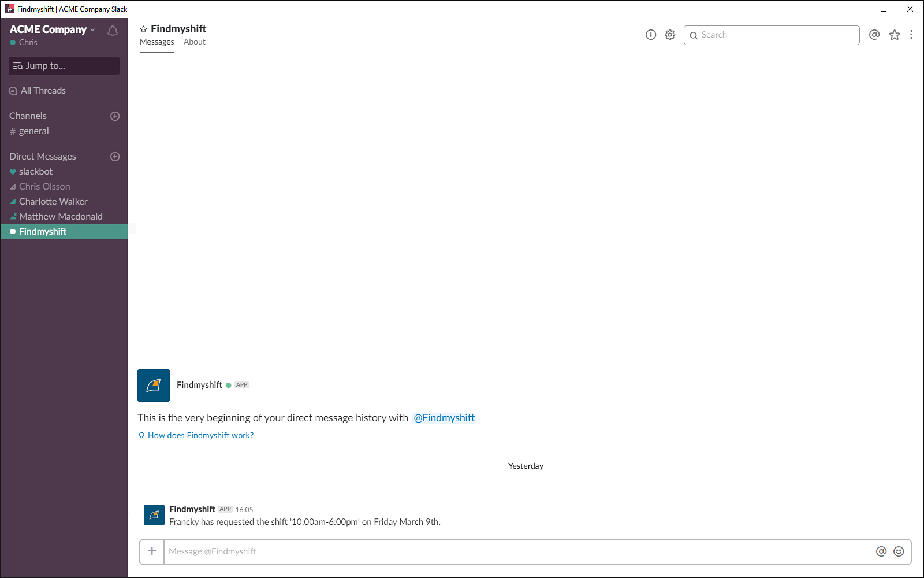Click the small Findmyshift message avatar
This screenshot has width=924, height=578.
click(154, 515)
